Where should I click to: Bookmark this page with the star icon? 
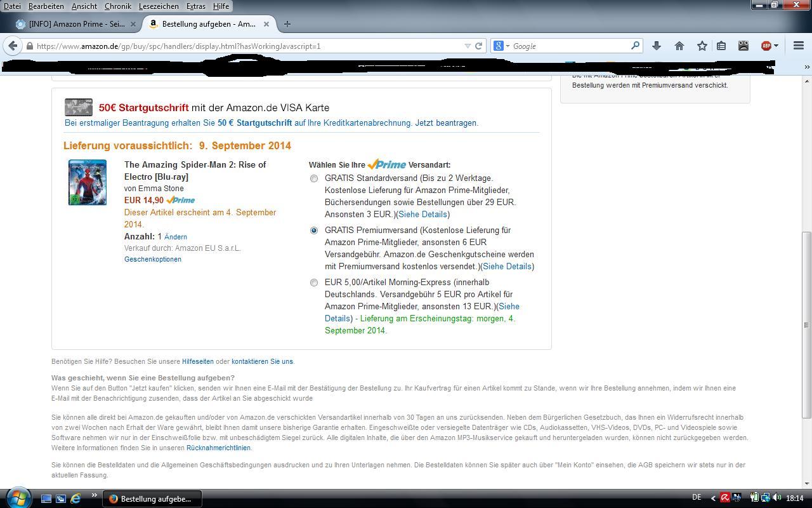[x=702, y=46]
